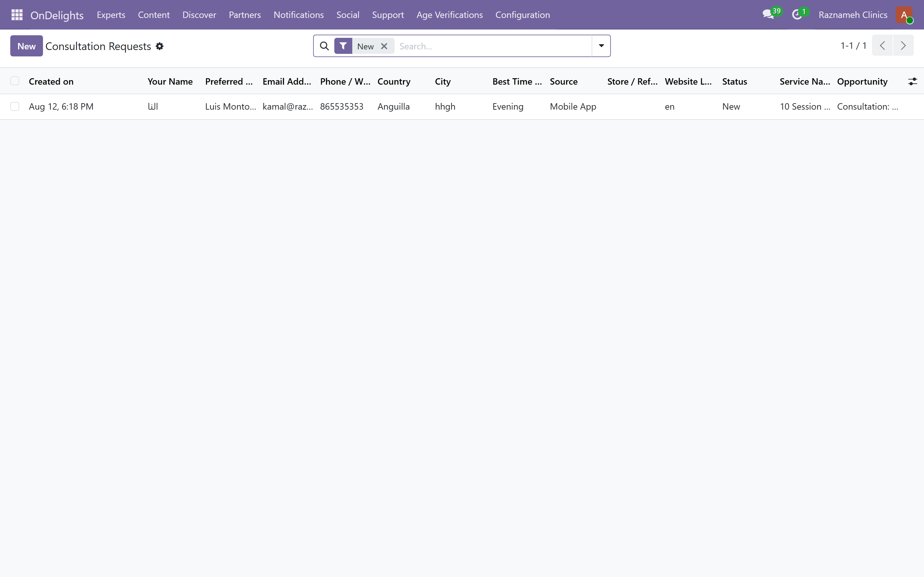Open the Raznameh Clinics company switcher
Screen dimensions: 924x577
[x=852, y=15]
